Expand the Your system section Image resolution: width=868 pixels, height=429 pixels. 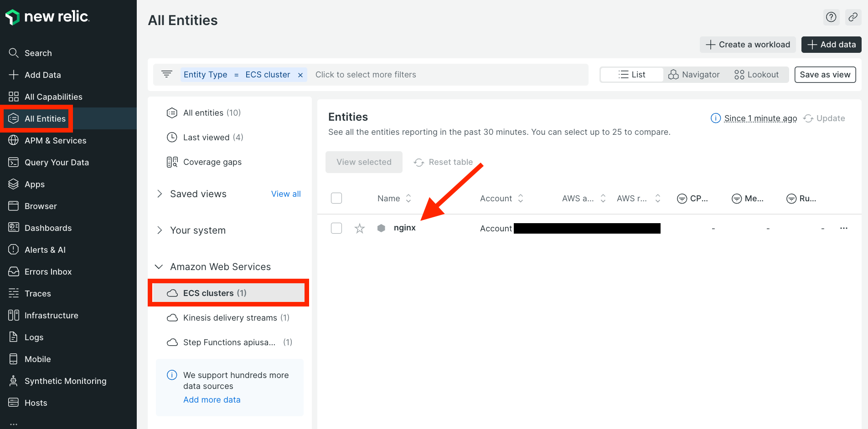(159, 230)
